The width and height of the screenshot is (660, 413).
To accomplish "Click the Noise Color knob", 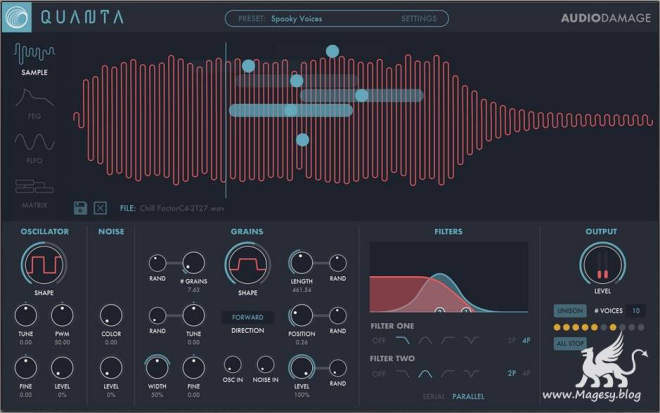I will pos(111,315).
